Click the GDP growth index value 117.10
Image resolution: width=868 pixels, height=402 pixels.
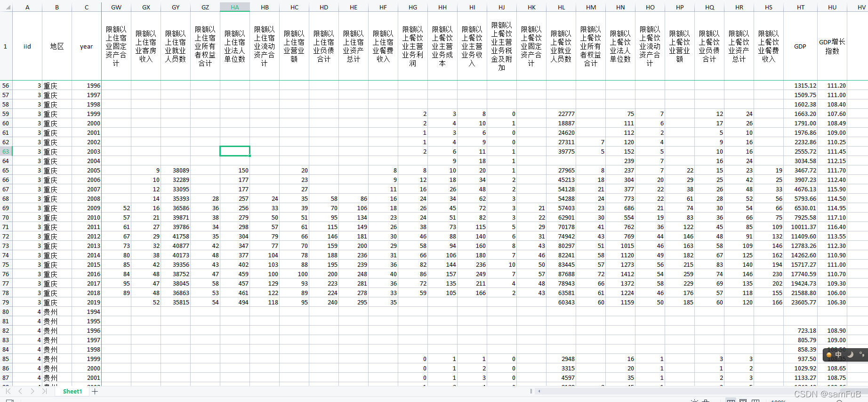click(x=832, y=217)
